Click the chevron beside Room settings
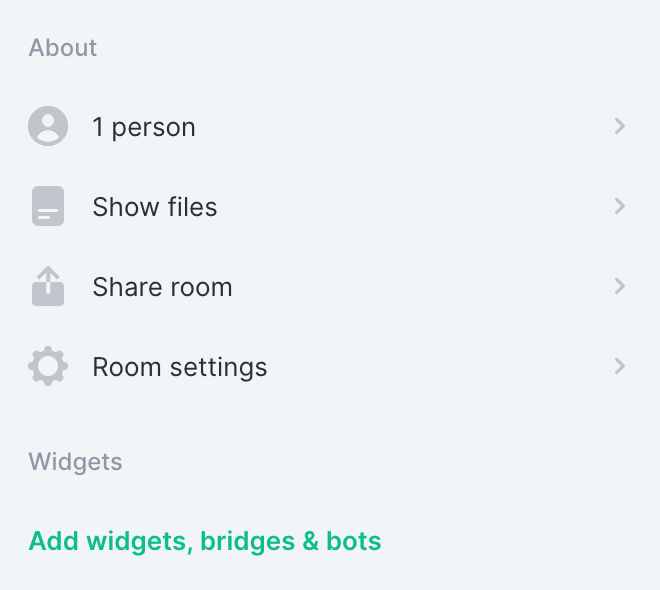The height and width of the screenshot is (590, 660). [620, 366]
